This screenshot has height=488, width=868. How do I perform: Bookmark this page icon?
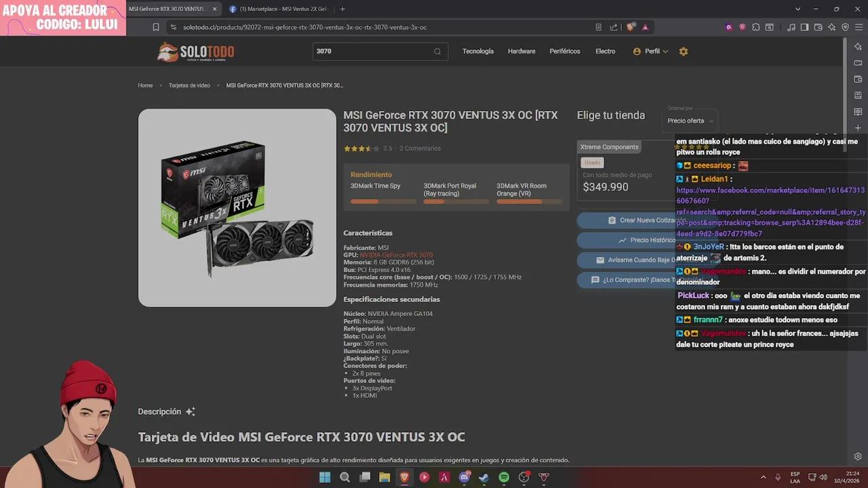click(x=156, y=27)
